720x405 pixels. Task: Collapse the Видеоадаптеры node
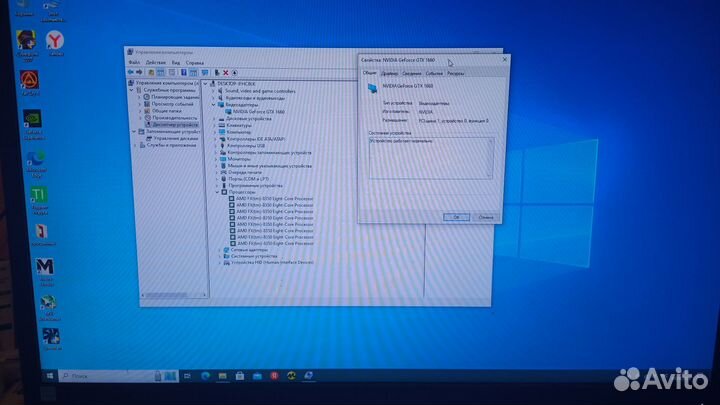pos(214,105)
